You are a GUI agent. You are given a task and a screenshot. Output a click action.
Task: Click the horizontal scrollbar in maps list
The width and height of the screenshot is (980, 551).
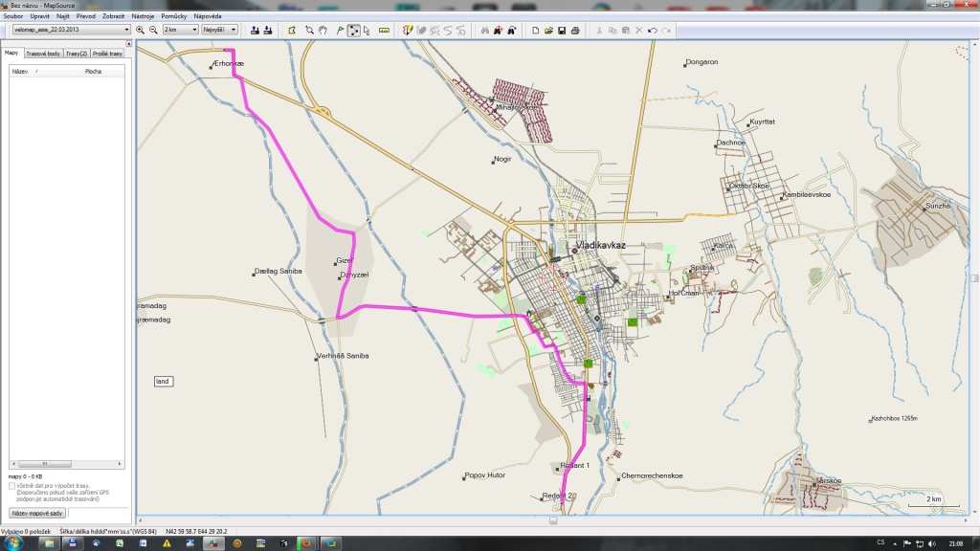pyautogui.click(x=66, y=465)
